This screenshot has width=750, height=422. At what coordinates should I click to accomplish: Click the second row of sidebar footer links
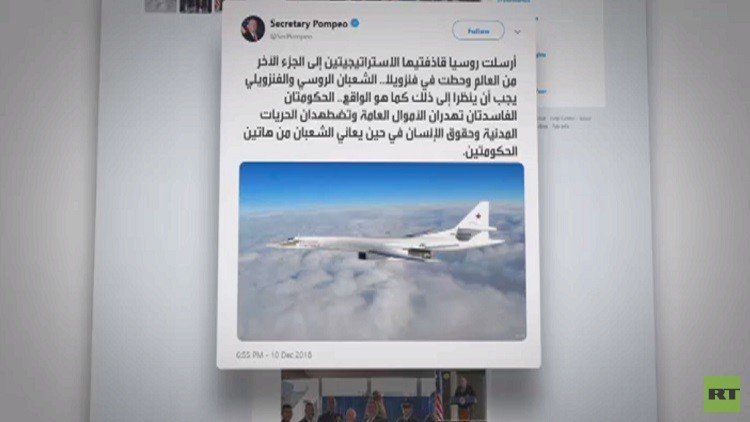[553, 126]
